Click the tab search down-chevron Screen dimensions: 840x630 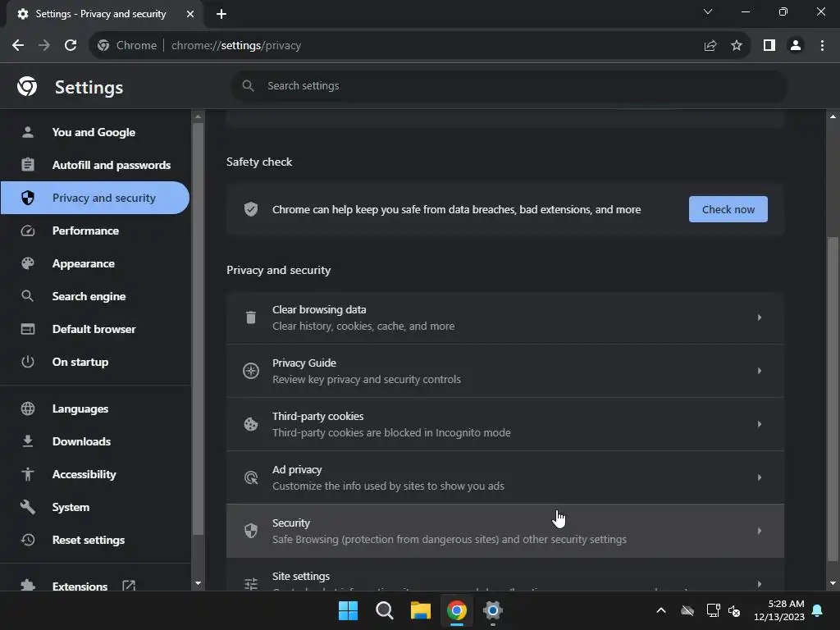pyautogui.click(x=708, y=11)
